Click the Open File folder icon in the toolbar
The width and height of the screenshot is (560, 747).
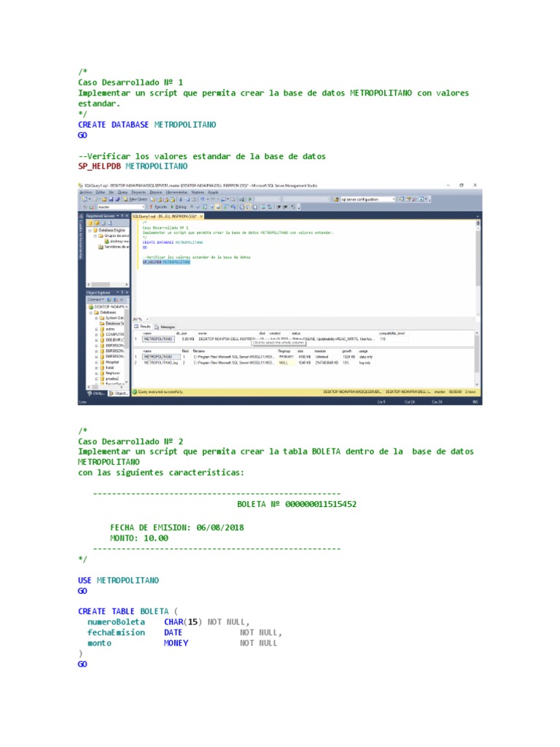104,200
